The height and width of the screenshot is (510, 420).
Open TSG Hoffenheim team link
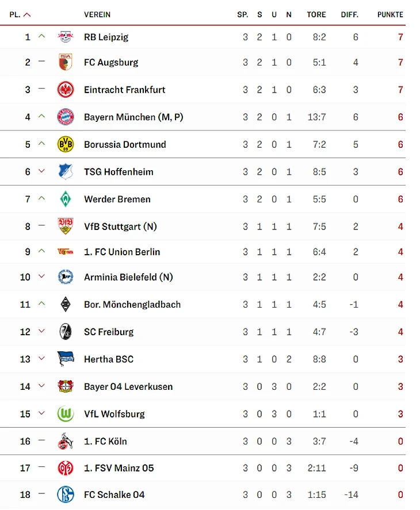(119, 172)
